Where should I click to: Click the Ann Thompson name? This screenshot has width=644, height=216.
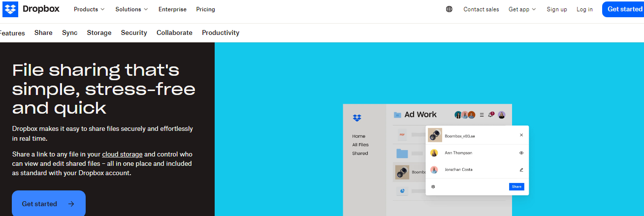[x=458, y=153]
